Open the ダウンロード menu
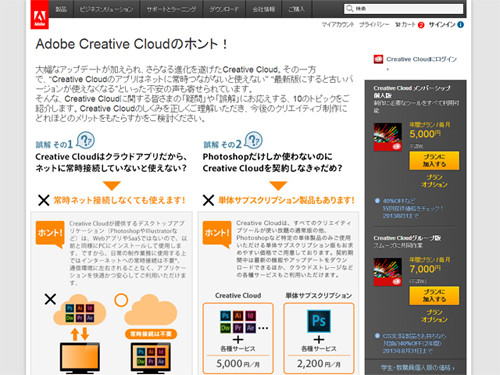The width and height of the screenshot is (500, 375). (x=224, y=9)
